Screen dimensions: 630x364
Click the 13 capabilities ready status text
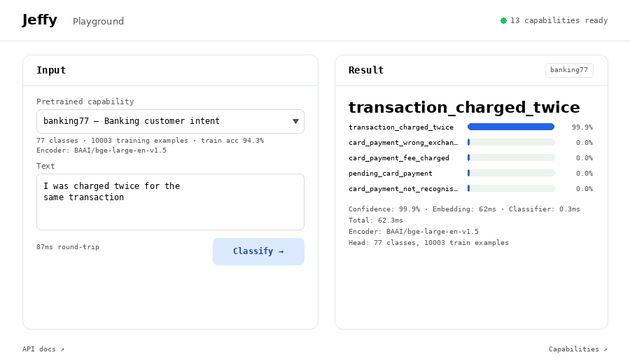tap(559, 20)
